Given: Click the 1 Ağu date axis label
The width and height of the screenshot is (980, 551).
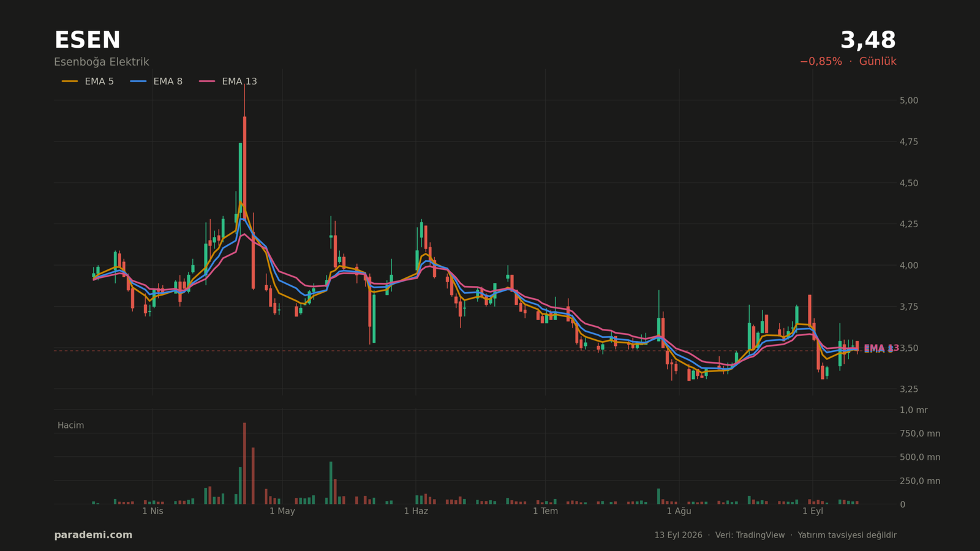Looking at the screenshot, I should click(679, 511).
